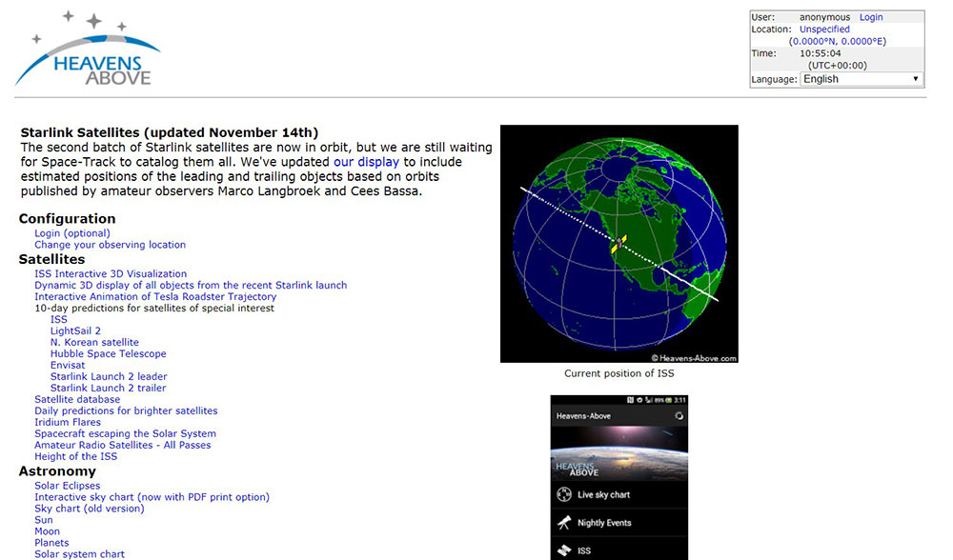Screen dimensions: 953x560
Task: Click the Login link in the user box
Action: tap(871, 17)
